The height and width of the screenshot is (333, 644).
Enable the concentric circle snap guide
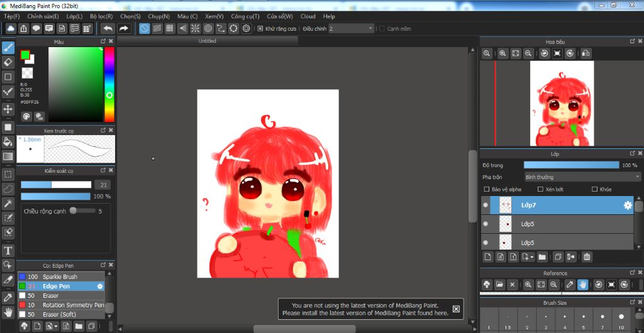coord(208,28)
